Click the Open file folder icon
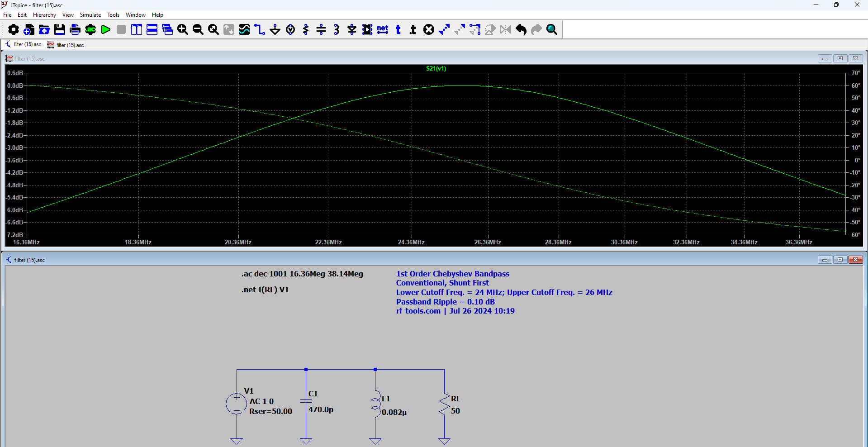This screenshot has width=868, height=447. pos(44,29)
